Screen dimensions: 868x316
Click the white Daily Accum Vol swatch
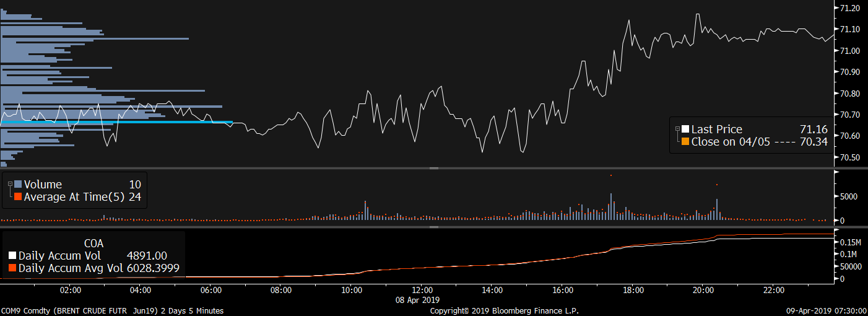(12, 255)
